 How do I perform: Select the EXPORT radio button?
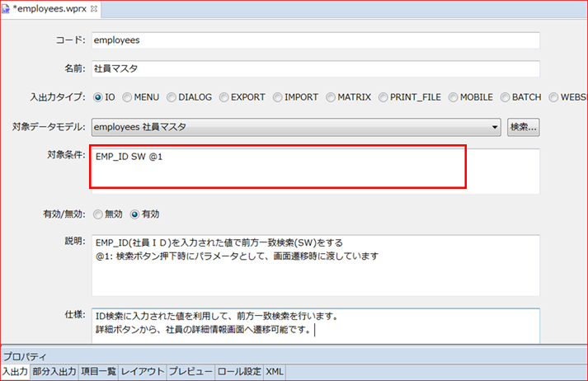(223, 97)
